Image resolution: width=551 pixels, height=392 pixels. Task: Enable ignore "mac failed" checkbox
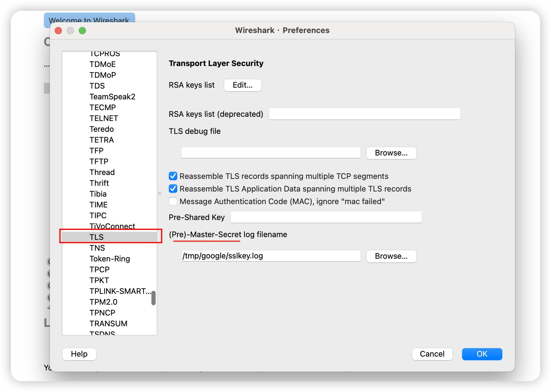coord(173,201)
